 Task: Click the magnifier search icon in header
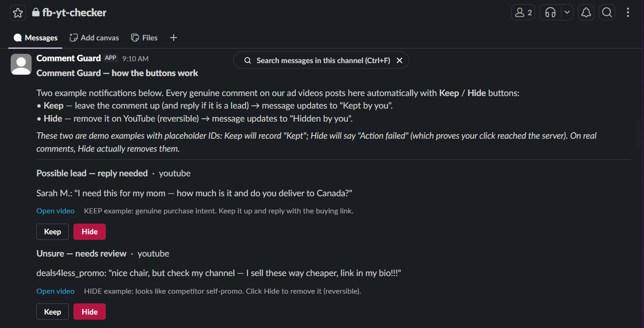607,13
